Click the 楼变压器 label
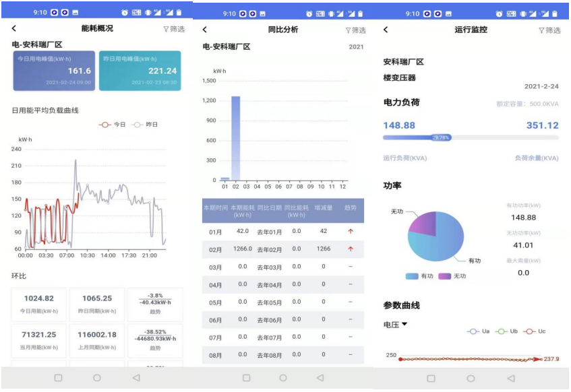 tap(400, 78)
